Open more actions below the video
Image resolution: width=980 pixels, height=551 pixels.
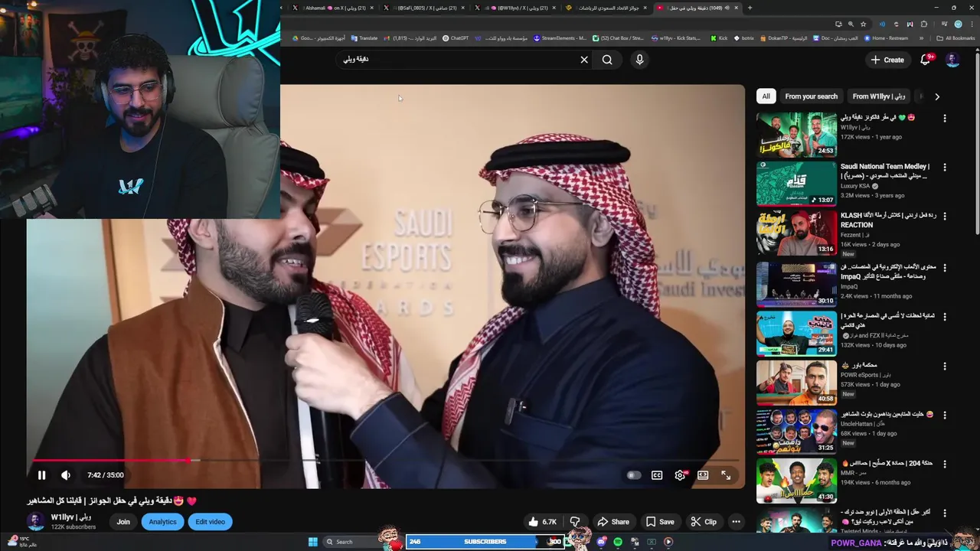(736, 522)
